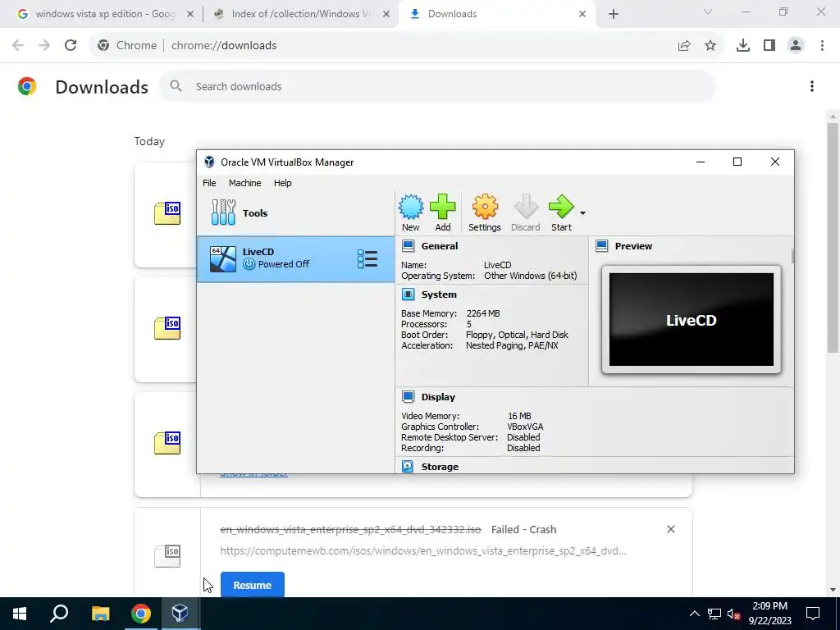
Task: Click the greyed failed ISO file icon
Action: click(167, 556)
